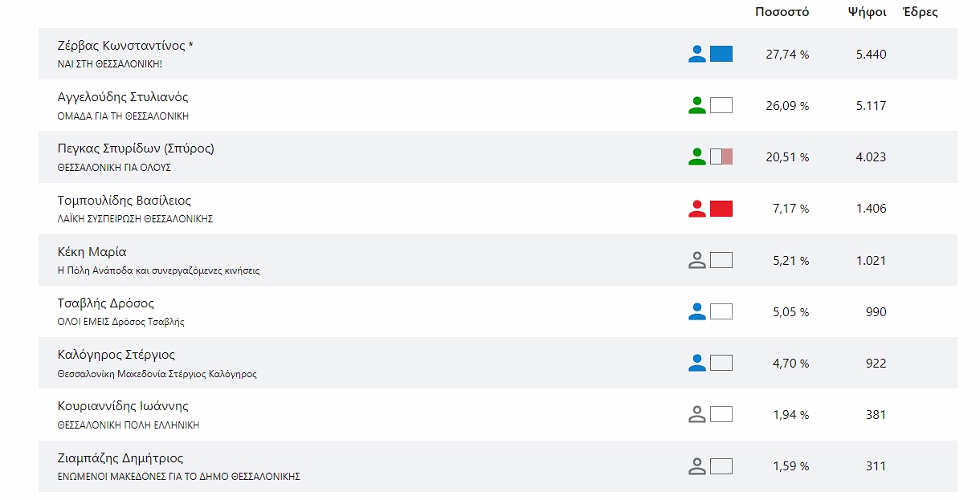Click the party label ΛΑΪΚΗ ΣΥΣΠΕΙΡΩΣΗ ΘΕΣΣΑΛΟΝΙΚΗΣ
This screenshot has width=980, height=500.
coord(135,219)
